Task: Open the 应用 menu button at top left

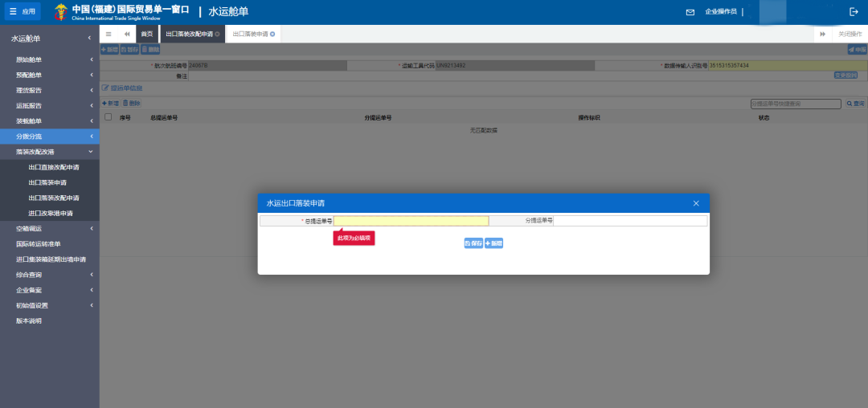Action: (x=23, y=12)
